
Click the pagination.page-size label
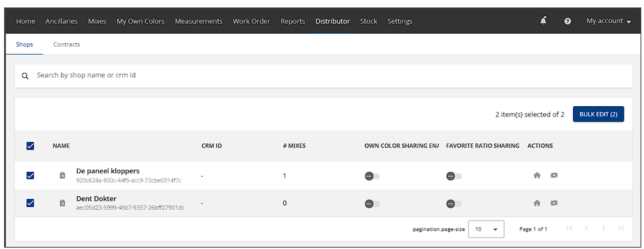click(x=439, y=229)
